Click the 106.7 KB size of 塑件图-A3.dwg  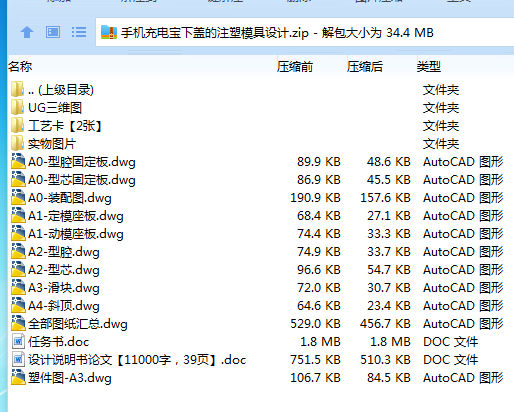click(315, 378)
